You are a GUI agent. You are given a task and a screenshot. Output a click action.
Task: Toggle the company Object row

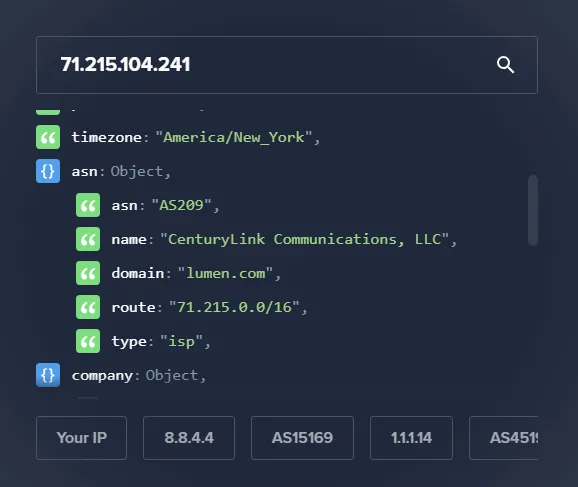(139, 375)
